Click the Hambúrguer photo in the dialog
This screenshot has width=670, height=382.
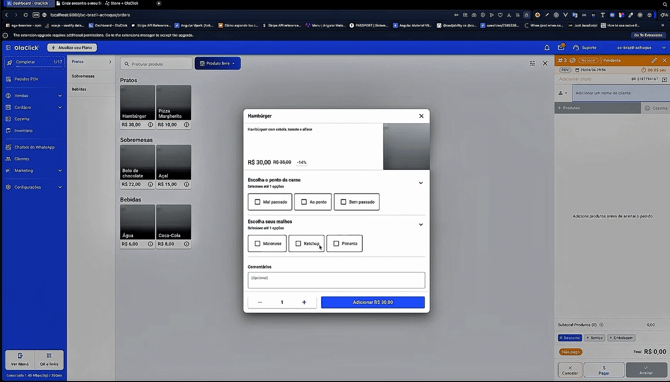click(406, 147)
